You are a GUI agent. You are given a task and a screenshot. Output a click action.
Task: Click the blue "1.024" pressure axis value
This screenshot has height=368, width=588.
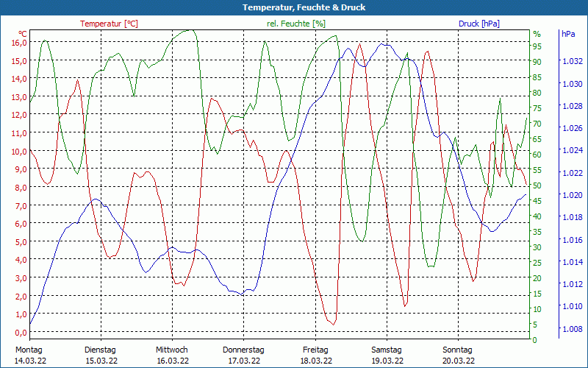click(x=573, y=150)
